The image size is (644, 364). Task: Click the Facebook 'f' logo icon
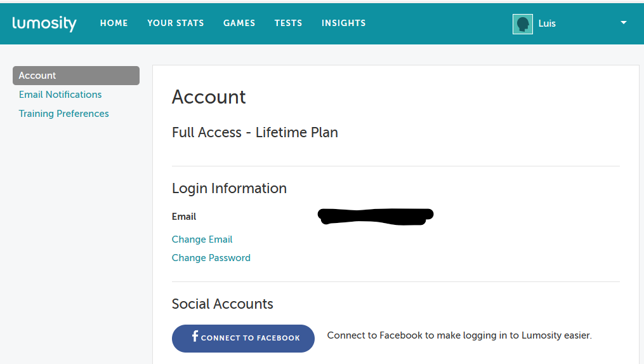click(195, 337)
